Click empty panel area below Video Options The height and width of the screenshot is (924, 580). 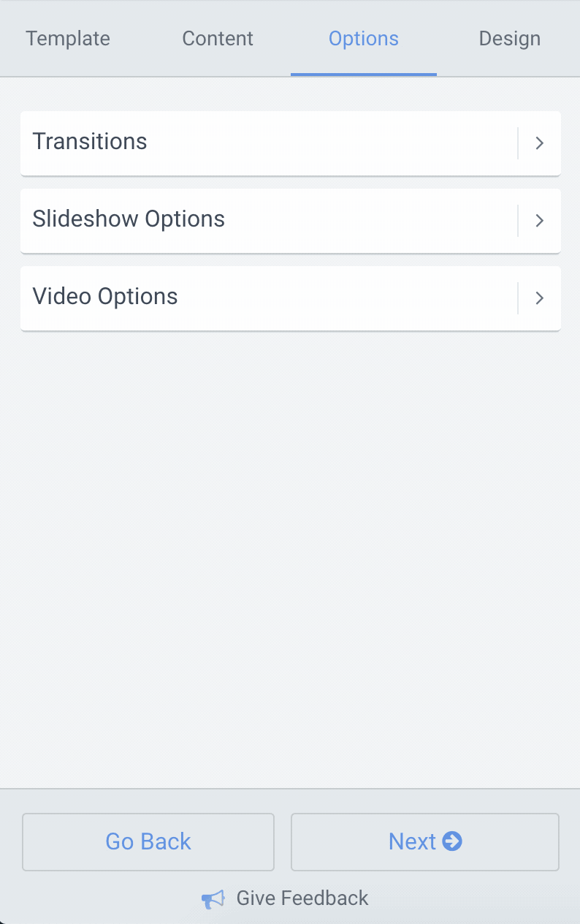point(291,556)
